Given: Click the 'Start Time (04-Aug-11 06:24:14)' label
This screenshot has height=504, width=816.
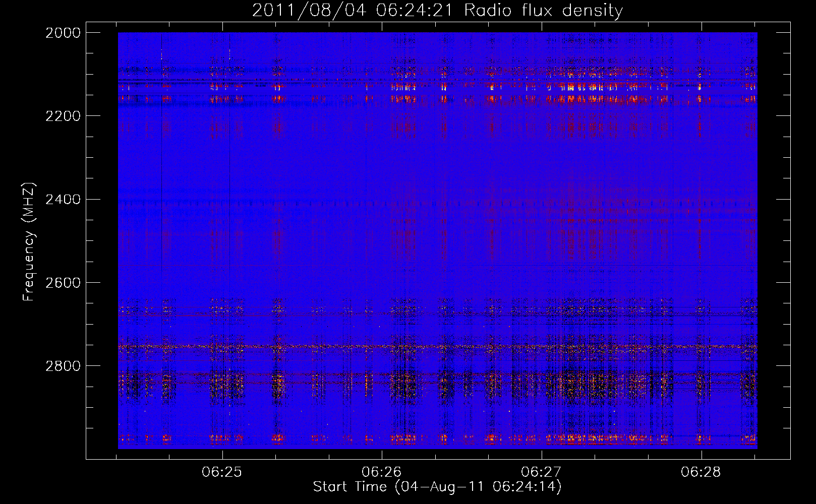Looking at the screenshot, I should click(437, 487).
